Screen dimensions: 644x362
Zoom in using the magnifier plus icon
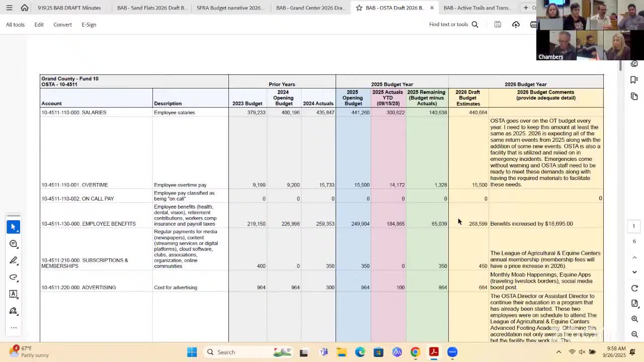(634, 319)
